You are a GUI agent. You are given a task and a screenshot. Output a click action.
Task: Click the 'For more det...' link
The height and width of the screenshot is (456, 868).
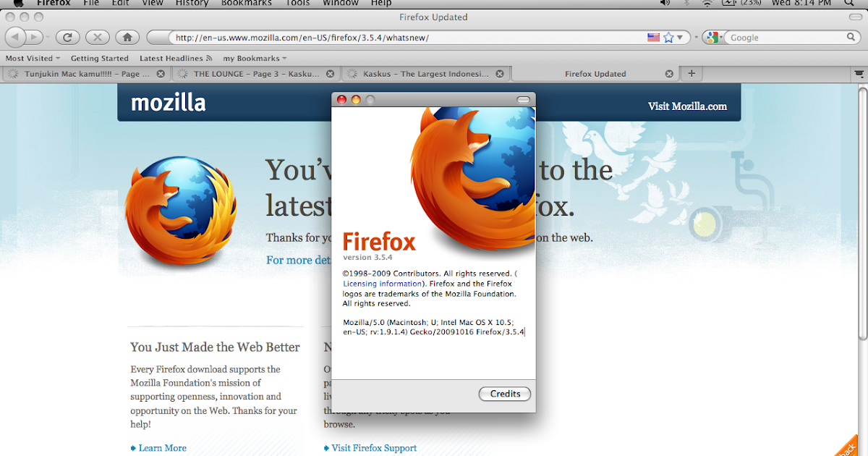point(299,260)
